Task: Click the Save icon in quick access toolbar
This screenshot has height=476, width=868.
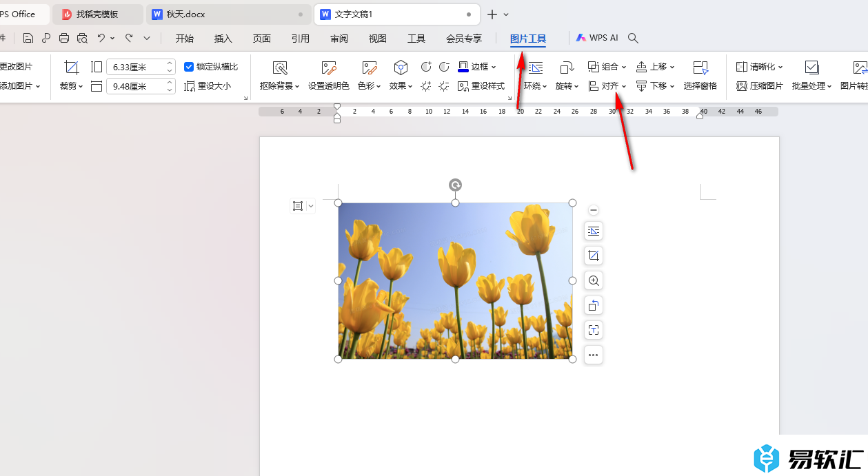Action: tap(28, 38)
